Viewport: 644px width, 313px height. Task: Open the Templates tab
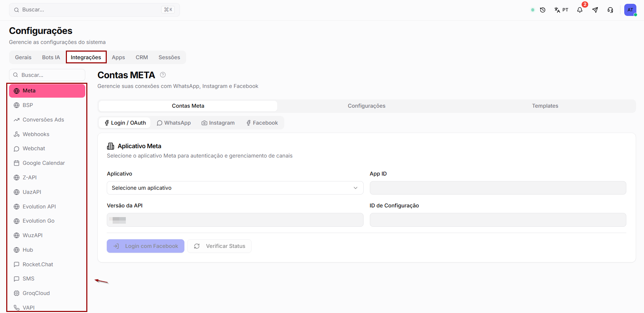545,106
